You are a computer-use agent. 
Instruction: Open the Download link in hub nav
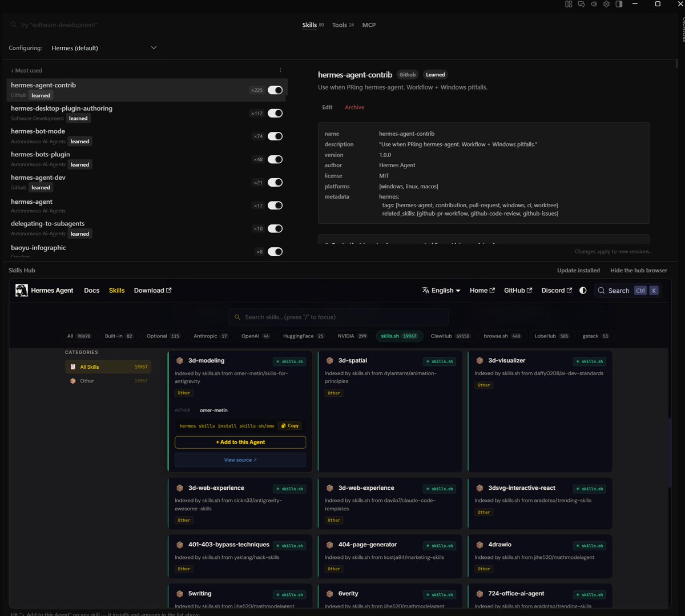152,291
